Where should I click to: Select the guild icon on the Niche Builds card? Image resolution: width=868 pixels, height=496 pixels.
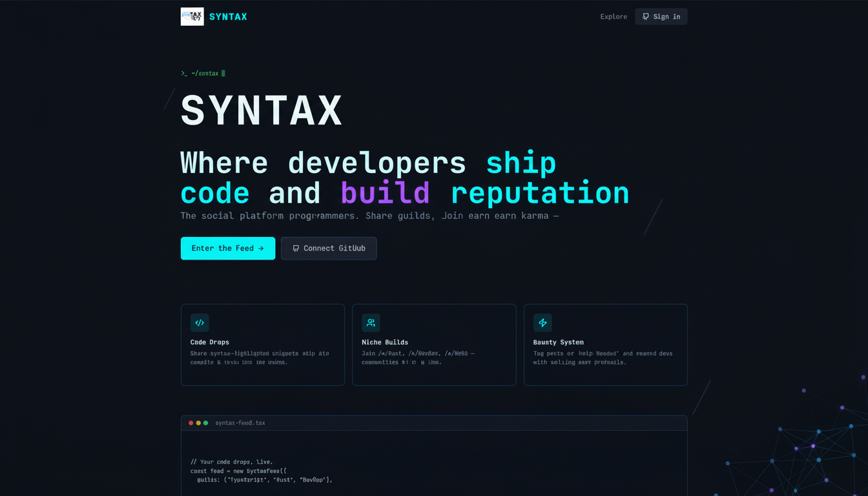point(371,323)
